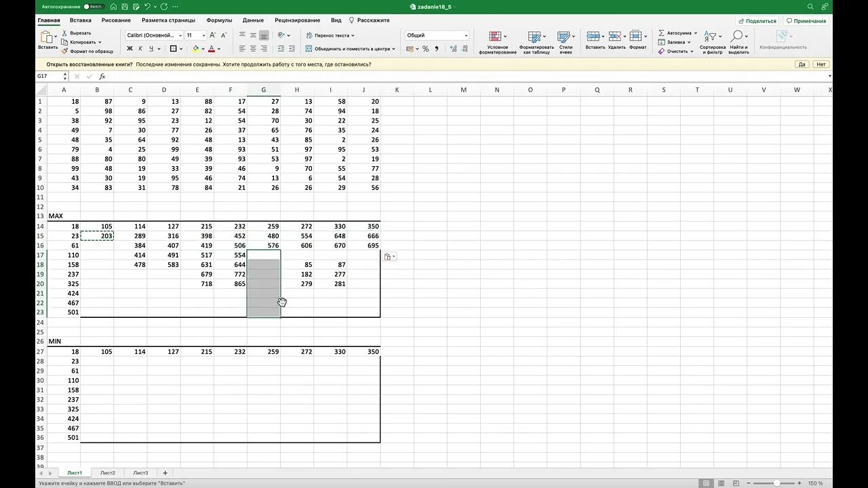Image resolution: width=868 pixels, height=488 pixels.
Task: Toggle Перенос текста wrap text
Action: click(330, 35)
